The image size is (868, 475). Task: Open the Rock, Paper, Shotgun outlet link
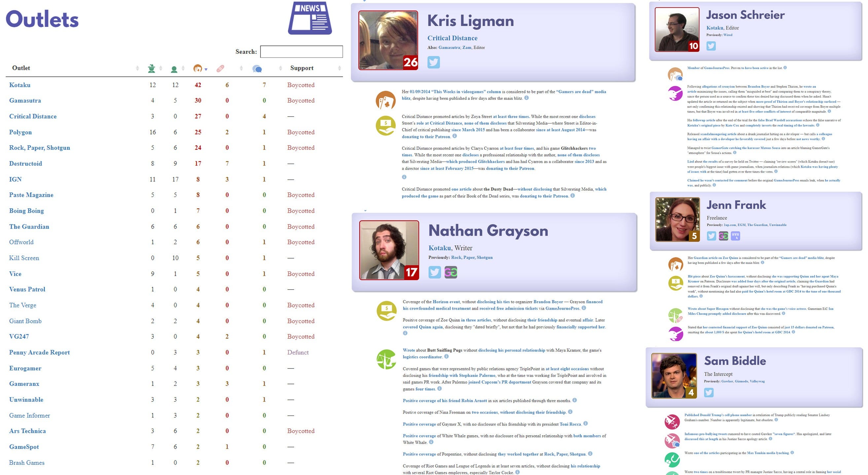tap(39, 147)
